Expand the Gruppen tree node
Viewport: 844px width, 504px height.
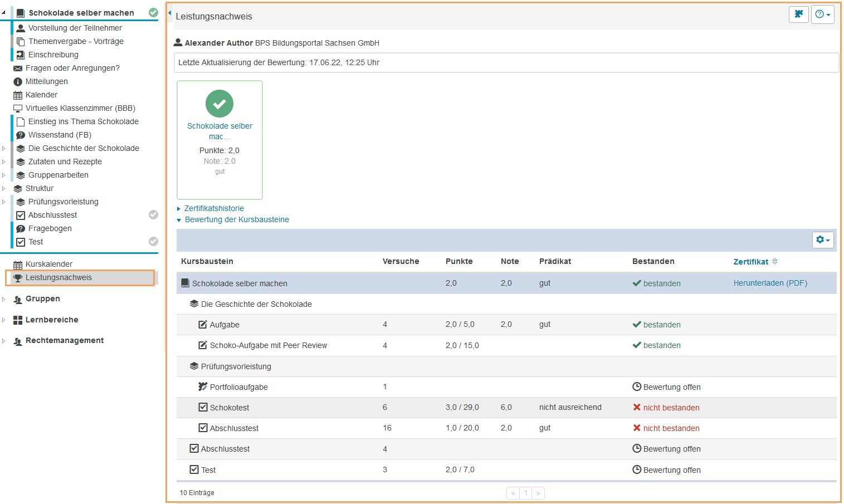[x=4, y=299]
